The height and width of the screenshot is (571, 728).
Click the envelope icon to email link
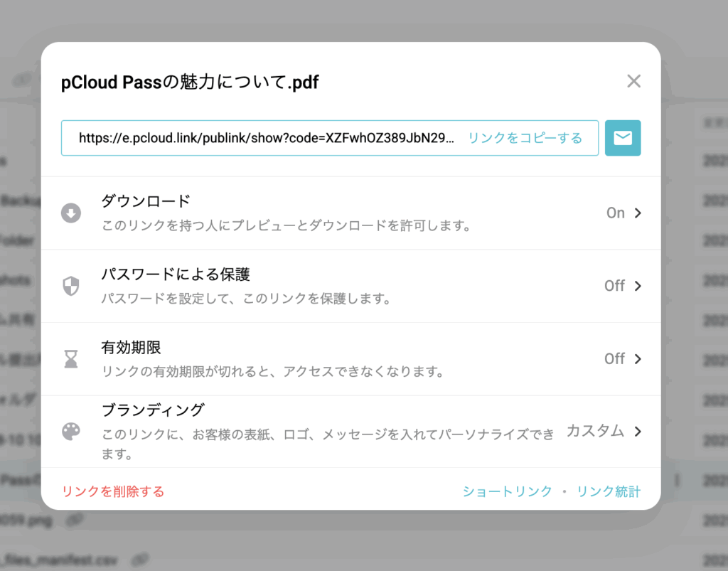[x=623, y=138]
